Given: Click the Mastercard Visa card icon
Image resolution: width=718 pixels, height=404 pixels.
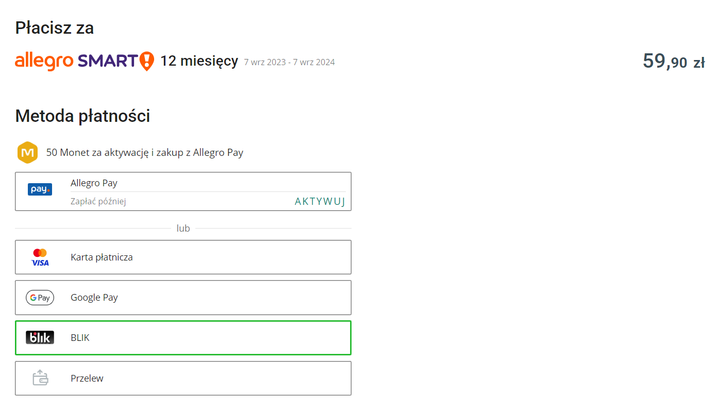Looking at the screenshot, I should (x=40, y=257).
